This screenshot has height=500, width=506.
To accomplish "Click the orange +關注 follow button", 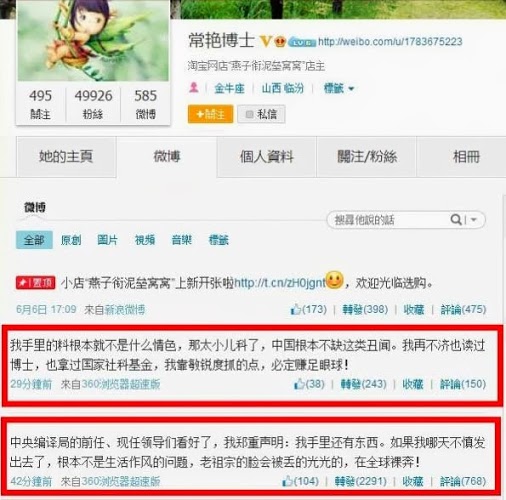I will [x=210, y=114].
